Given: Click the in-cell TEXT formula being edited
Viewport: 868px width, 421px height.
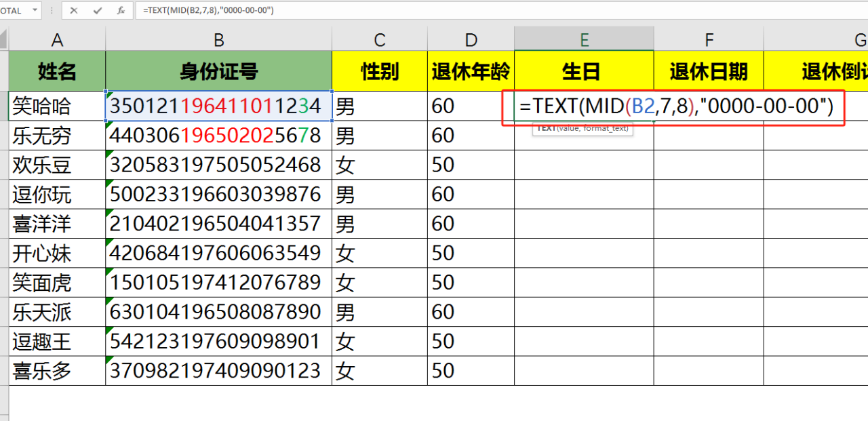Looking at the screenshot, I should pyautogui.click(x=676, y=106).
